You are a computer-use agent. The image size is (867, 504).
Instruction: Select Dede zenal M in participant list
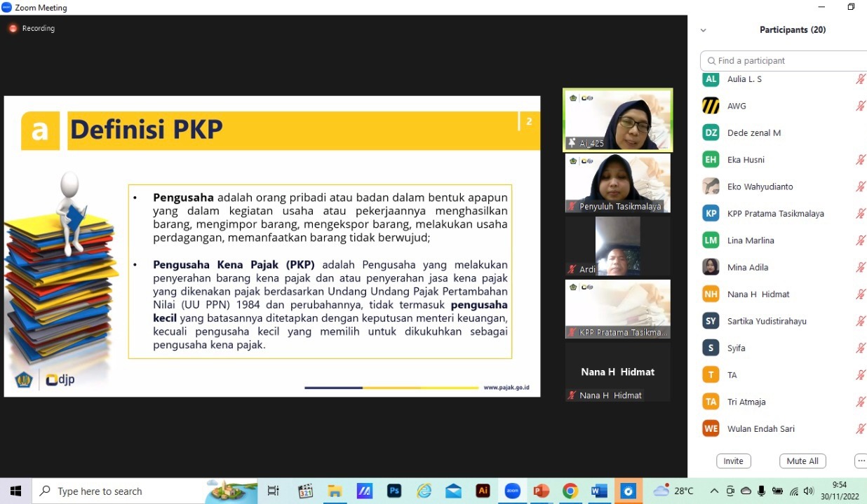tap(753, 133)
